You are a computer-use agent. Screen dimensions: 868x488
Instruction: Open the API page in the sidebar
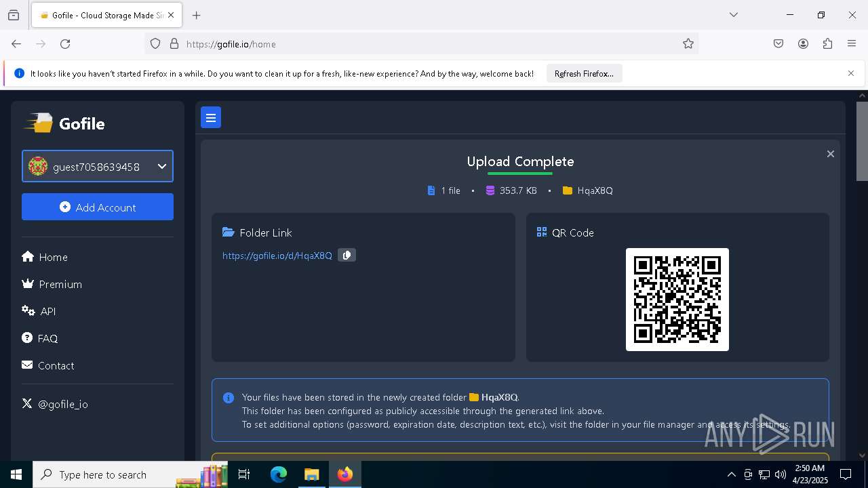[39, 311]
